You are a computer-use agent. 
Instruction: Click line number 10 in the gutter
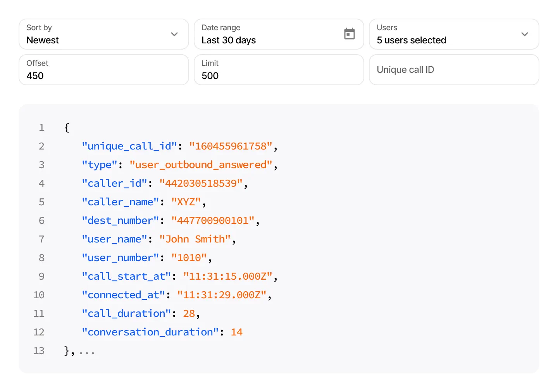tap(39, 295)
